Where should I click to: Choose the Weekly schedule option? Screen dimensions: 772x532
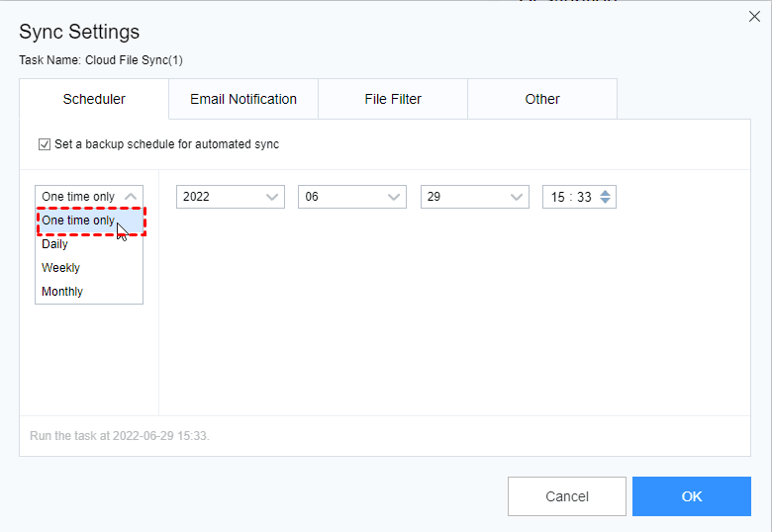(x=89, y=267)
